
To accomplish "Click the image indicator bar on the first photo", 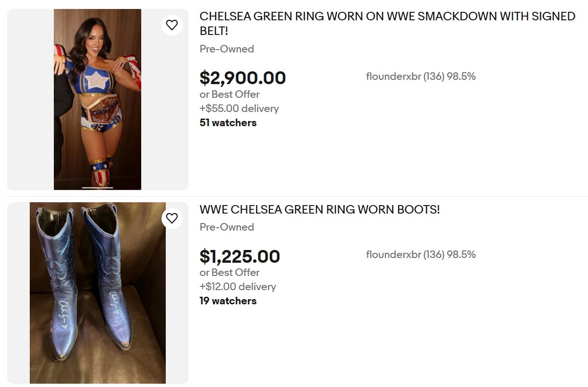I will (97, 188).
